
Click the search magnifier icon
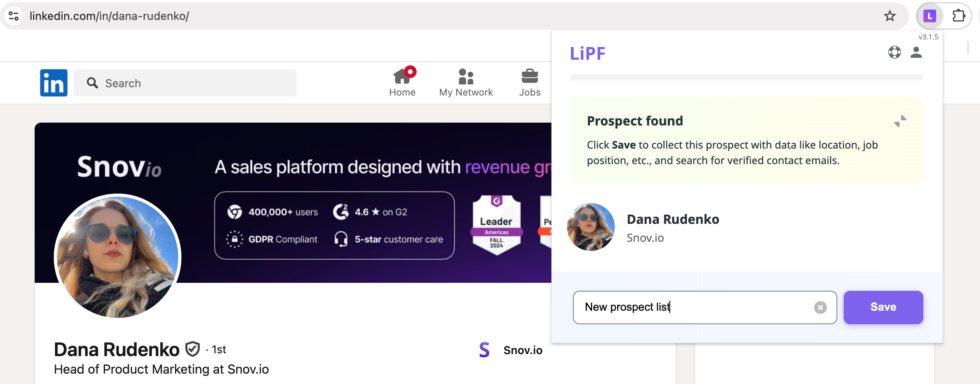[x=92, y=83]
